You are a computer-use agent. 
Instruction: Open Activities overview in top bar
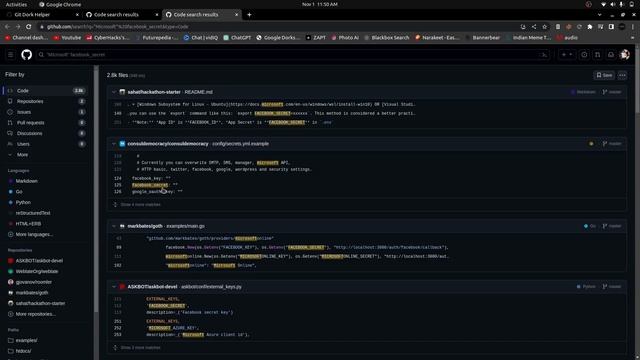click(16, 4)
